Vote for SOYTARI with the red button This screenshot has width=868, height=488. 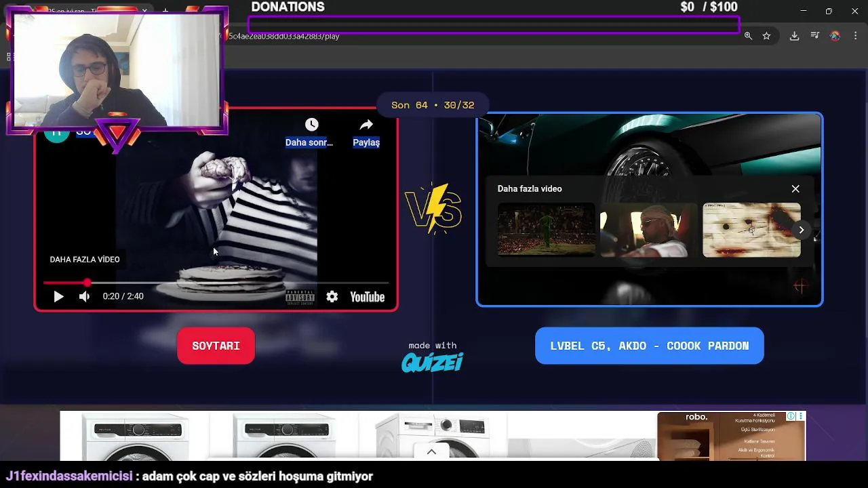tap(216, 346)
